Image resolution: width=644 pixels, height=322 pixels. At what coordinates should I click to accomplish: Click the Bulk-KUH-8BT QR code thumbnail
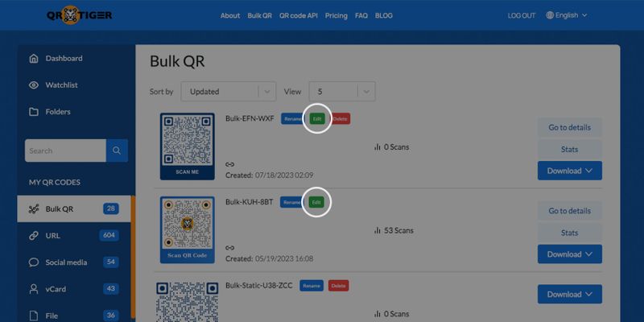(x=188, y=229)
